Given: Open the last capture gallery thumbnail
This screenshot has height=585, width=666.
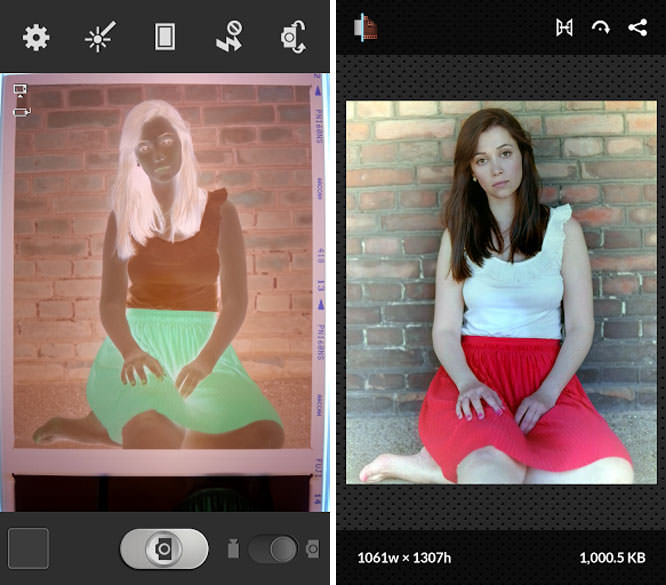Looking at the screenshot, I should tap(28, 548).
